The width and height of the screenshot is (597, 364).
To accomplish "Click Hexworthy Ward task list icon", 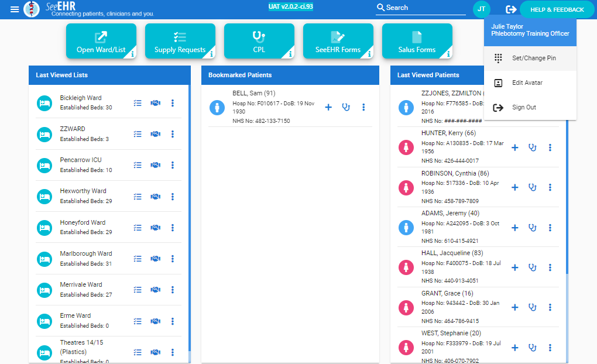I will pyautogui.click(x=138, y=197).
